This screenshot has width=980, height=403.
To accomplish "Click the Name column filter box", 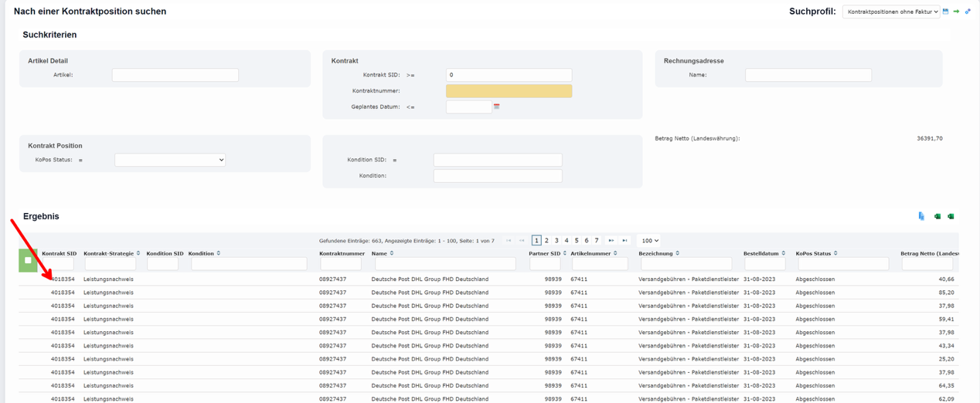I will pos(445,264).
